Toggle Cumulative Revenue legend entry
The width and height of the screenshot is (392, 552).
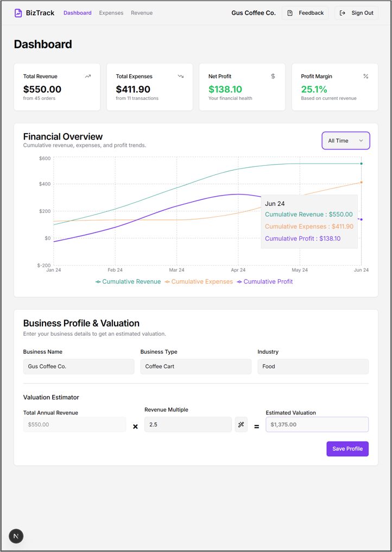coord(128,281)
